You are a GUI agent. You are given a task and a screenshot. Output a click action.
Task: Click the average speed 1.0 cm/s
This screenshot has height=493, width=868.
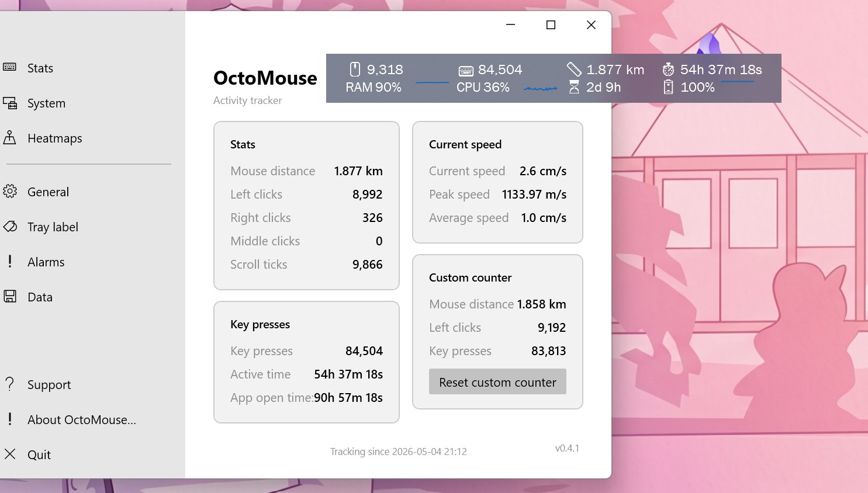pos(544,218)
